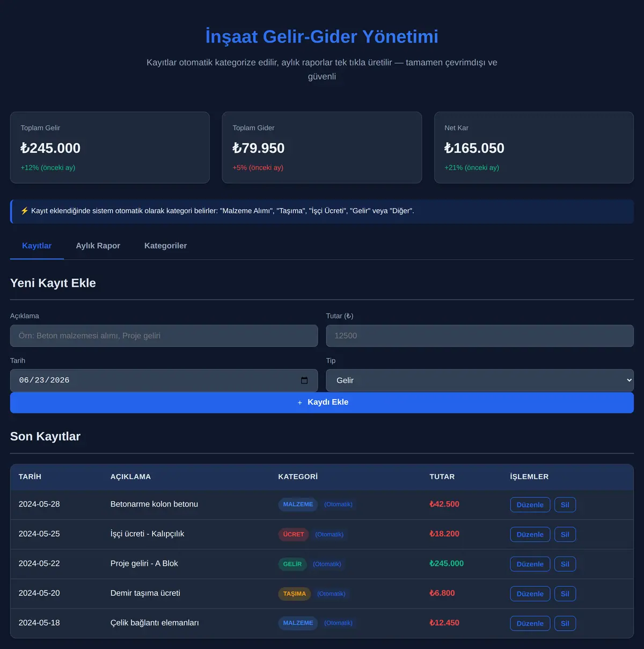Select the ₺18.200 amount cell

pos(444,534)
